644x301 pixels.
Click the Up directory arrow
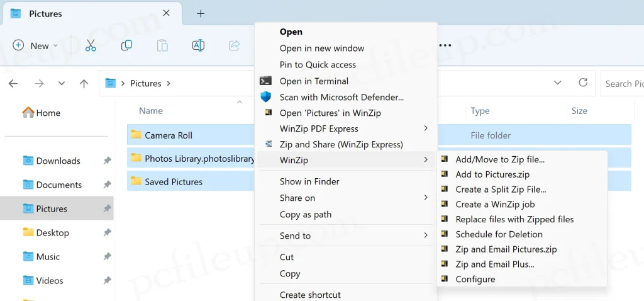click(84, 84)
